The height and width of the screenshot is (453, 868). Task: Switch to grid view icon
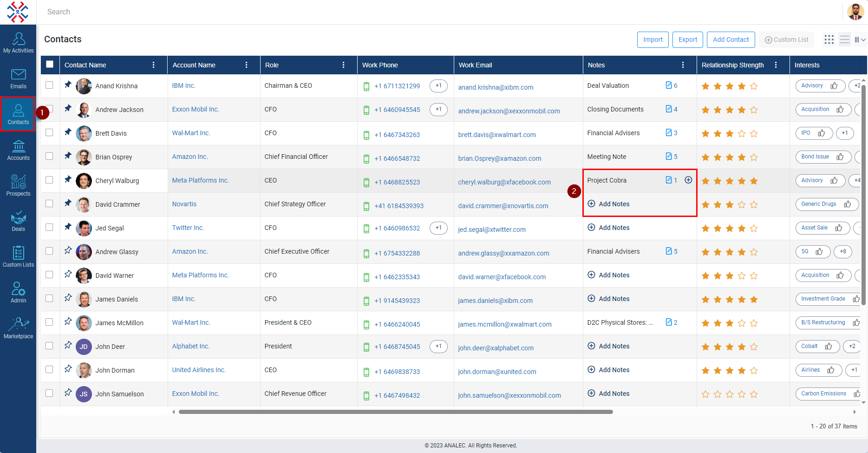click(x=829, y=39)
